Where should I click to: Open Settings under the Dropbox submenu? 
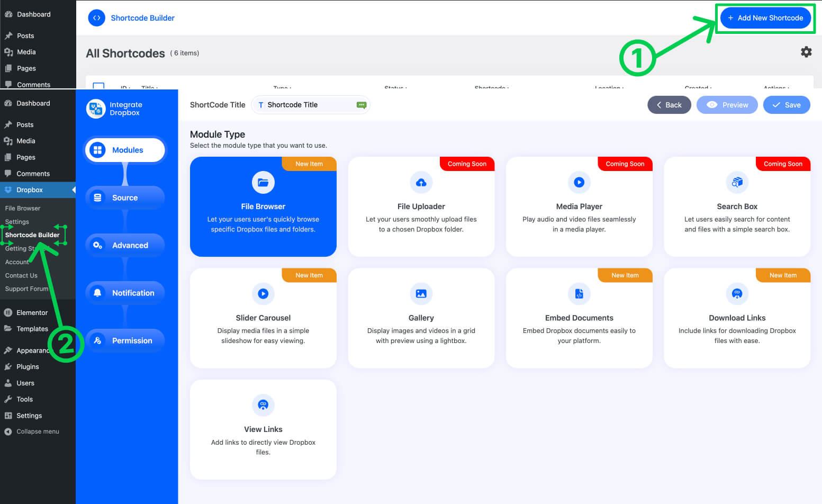point(17,222)
